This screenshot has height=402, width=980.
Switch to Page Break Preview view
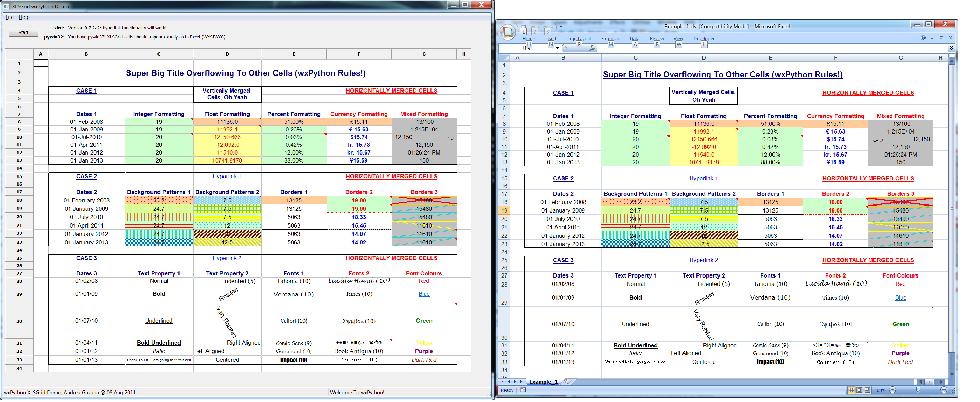tap(867, 390)
